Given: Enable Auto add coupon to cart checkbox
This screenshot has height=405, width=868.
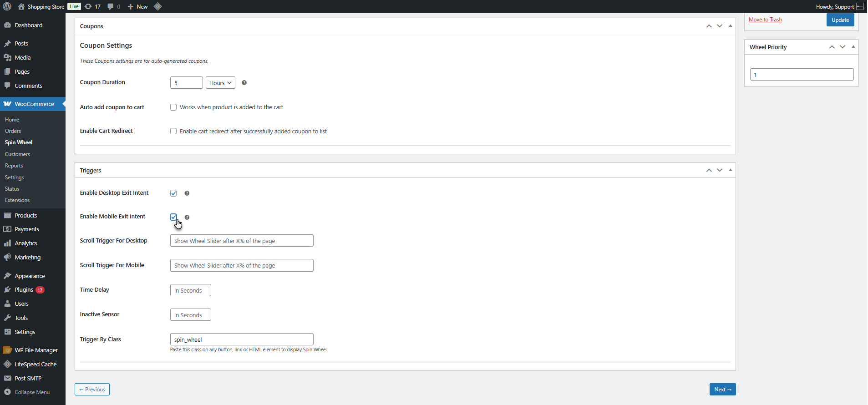Looking at the screenshot, I should point(173,107).
